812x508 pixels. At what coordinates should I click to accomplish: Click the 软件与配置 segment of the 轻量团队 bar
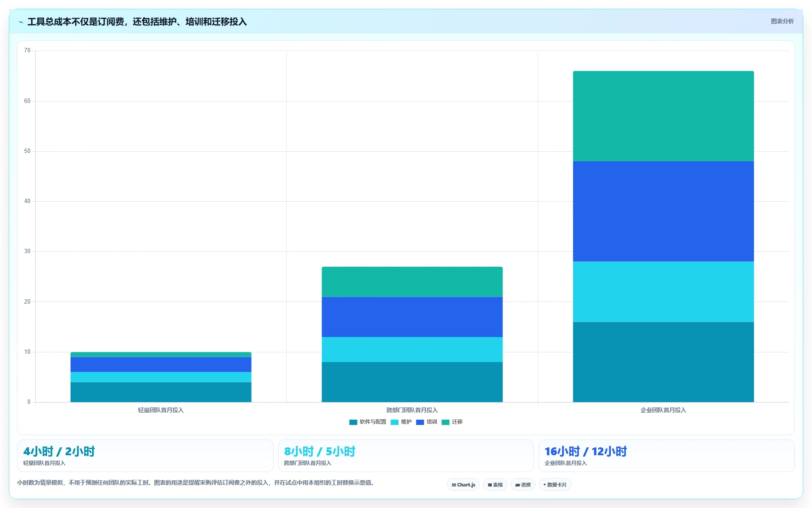point(161,392)
